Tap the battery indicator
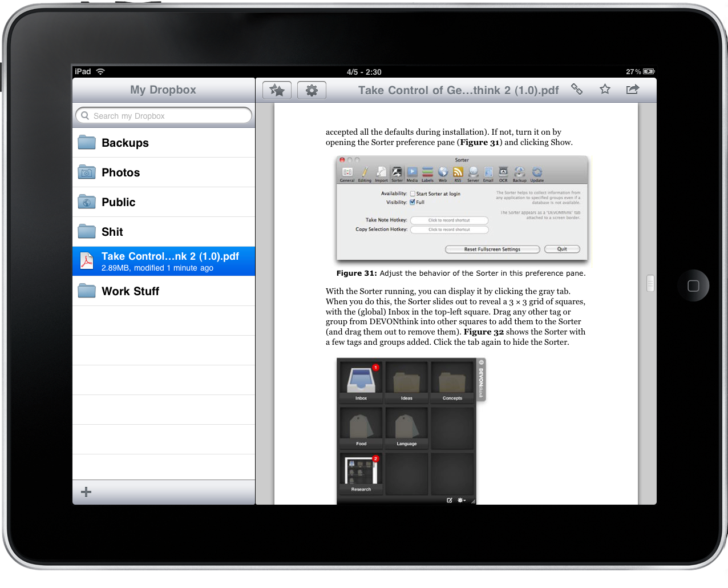The height and width of the screenshot is (588, 728). pyautogui.click(x=649, y=71)
